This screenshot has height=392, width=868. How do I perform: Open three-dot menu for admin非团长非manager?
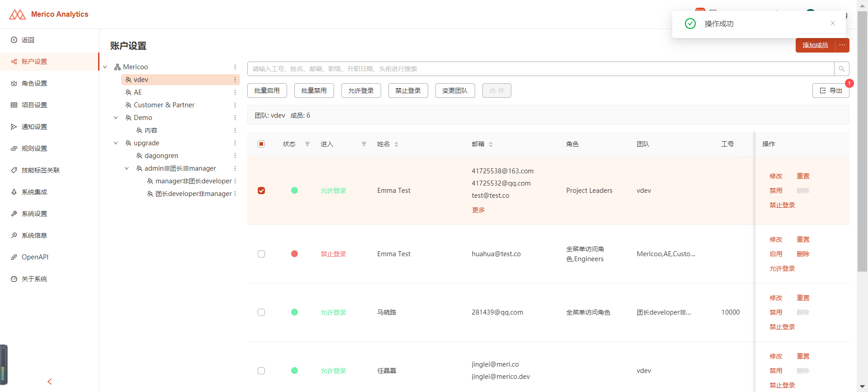235,168
